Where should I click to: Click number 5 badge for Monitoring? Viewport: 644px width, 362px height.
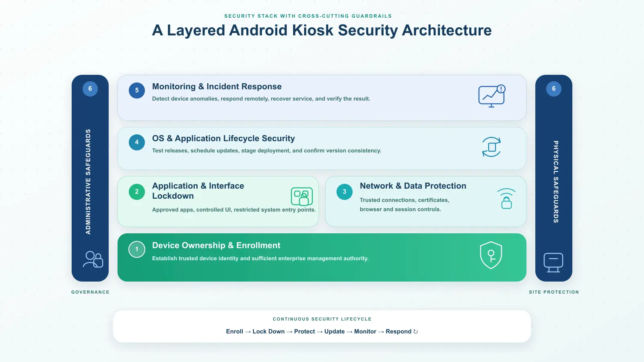click(137, 90)
